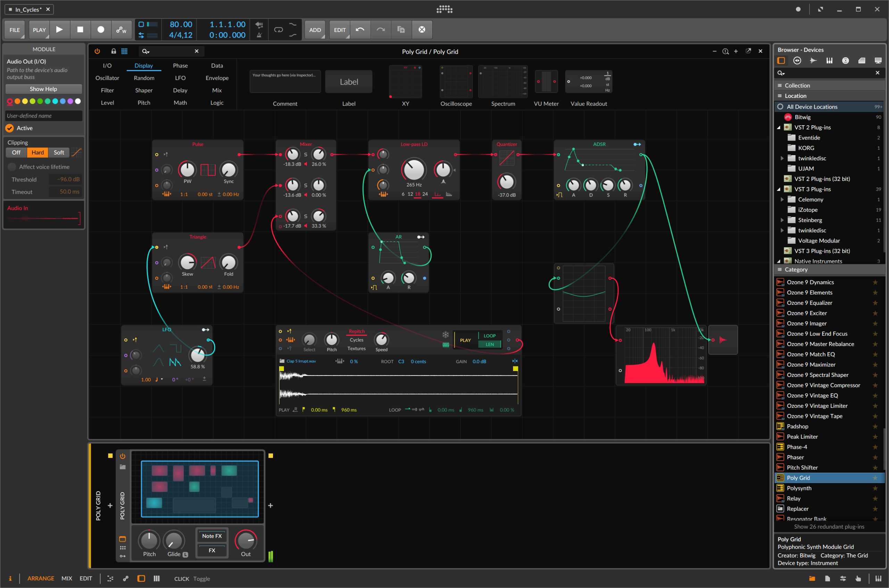Collapse VST 3 Plug-ins tree node
This screenshot has height=588, width=889.
(779, 190)
